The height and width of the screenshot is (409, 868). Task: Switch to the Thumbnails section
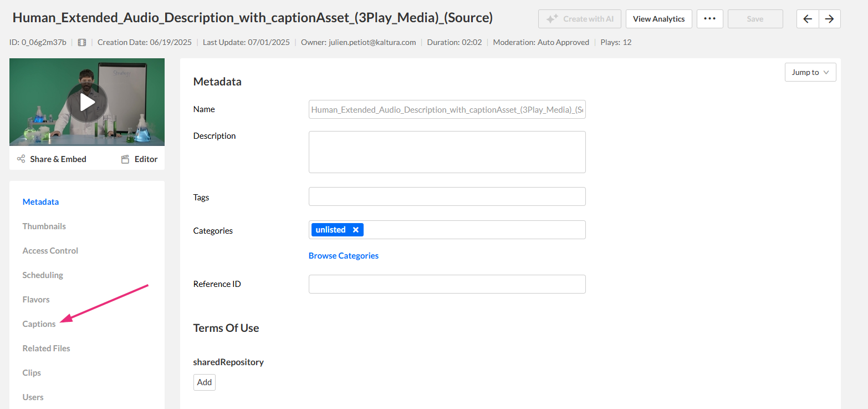tap(44, 226)
